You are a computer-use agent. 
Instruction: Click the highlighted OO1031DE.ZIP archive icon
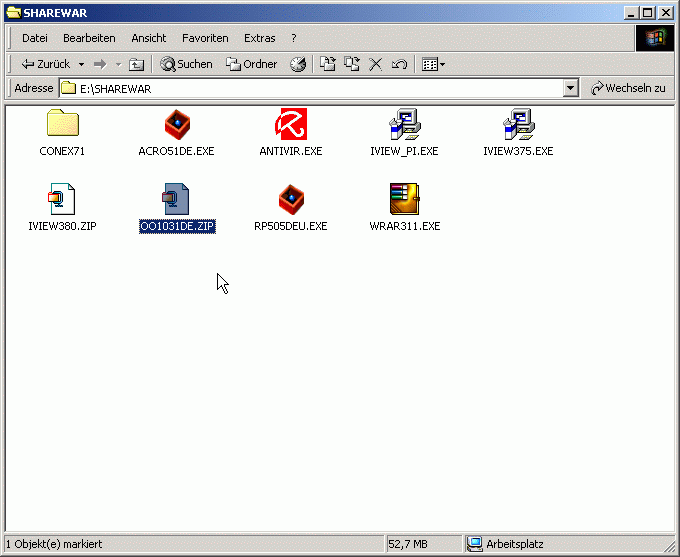[x=176, y=199]
